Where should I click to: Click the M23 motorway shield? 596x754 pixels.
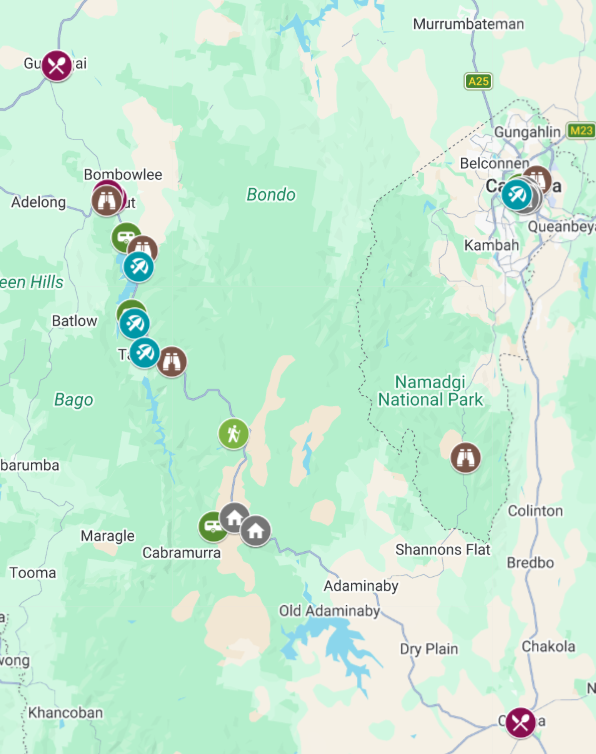(x=581, y=130)
